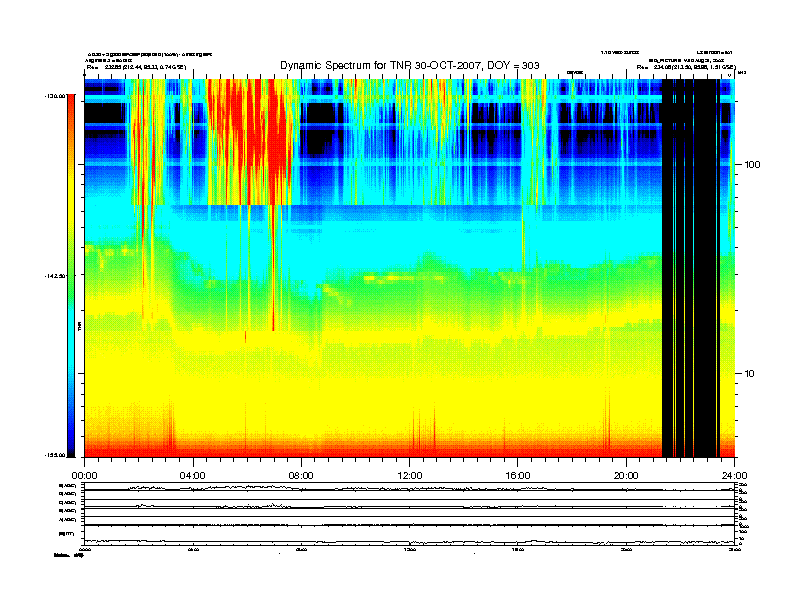Click the "10" frequency axis label
This screenshot has height=612, width=792.
pyautogui.click(x=750, y=374)
